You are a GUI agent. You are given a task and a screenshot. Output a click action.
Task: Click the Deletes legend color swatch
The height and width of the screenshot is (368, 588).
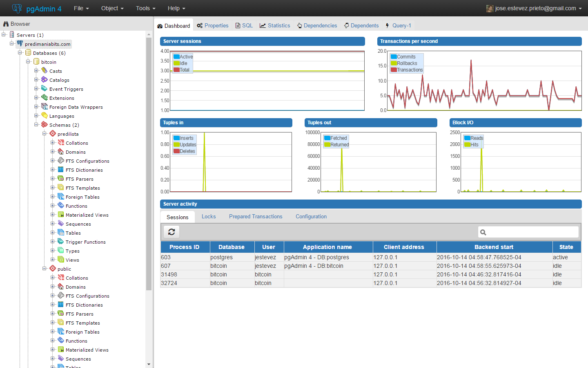tap(176, 151)
